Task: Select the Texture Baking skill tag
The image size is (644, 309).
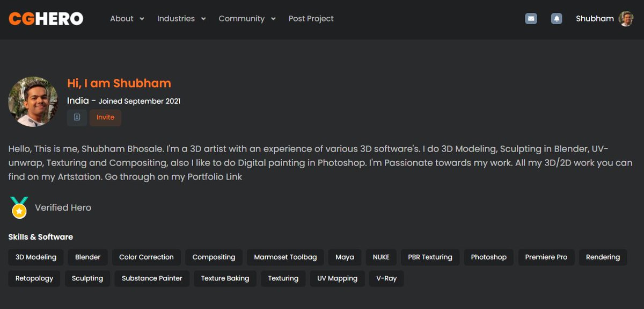Action: (225, 278)
